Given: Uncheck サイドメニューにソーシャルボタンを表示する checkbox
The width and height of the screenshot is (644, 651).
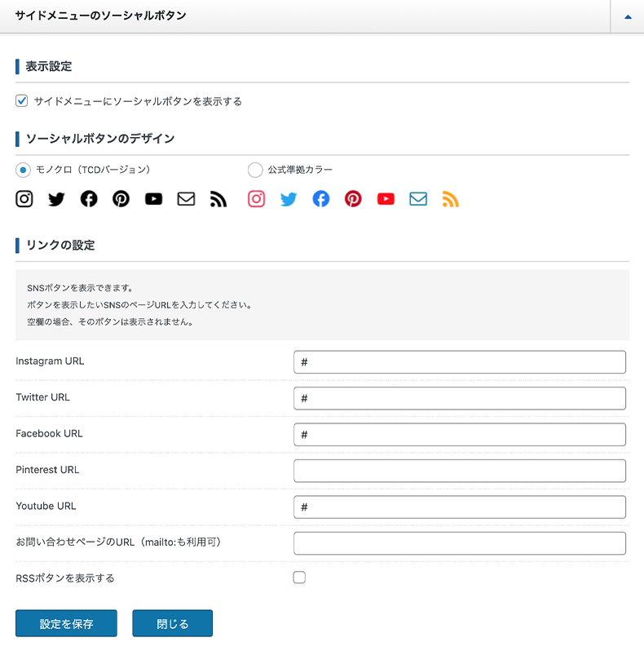Looking at the screenshot, I should pyautogui.click(x=21, y=101).
